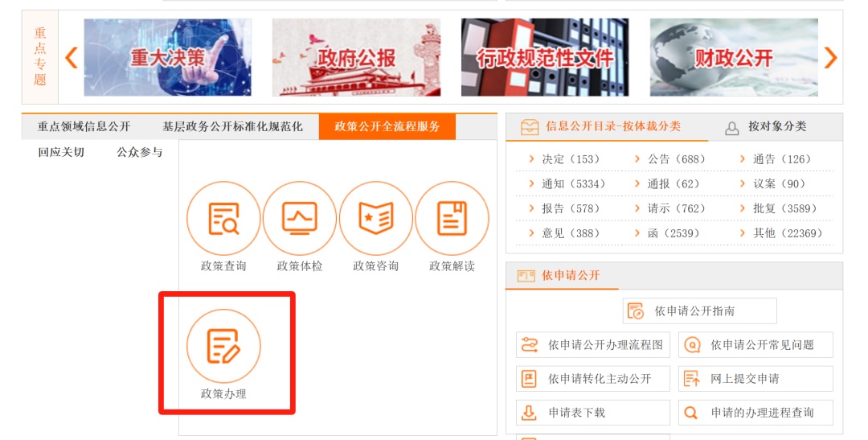Viewport: 868px width, 440px height.
Task: Click the 重点专题 vertical label
Action: pos(40,57)
